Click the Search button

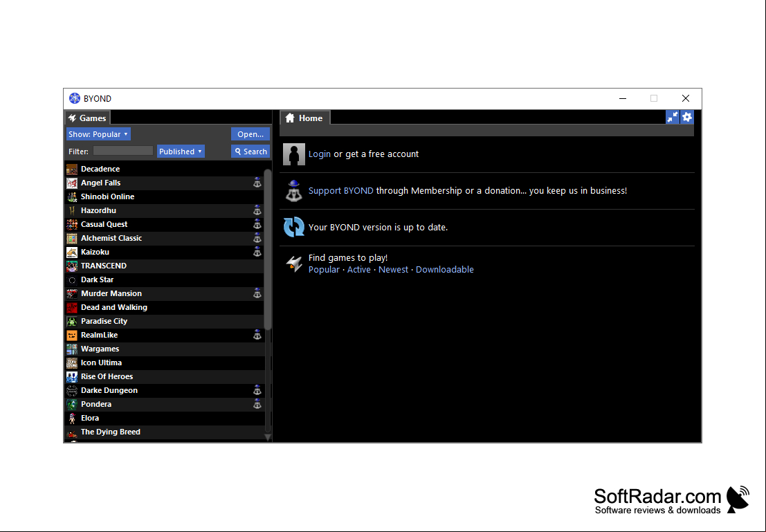point(250,152)
